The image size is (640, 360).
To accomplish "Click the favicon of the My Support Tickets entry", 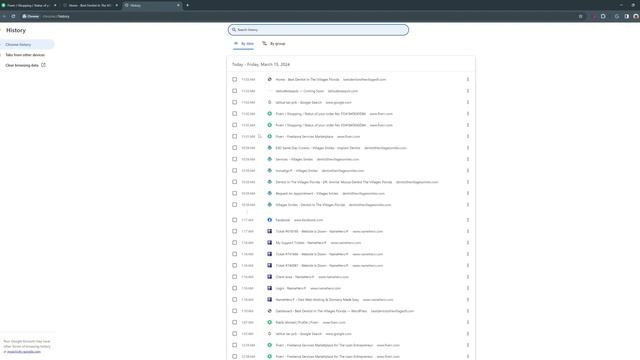I will [269, 242].
